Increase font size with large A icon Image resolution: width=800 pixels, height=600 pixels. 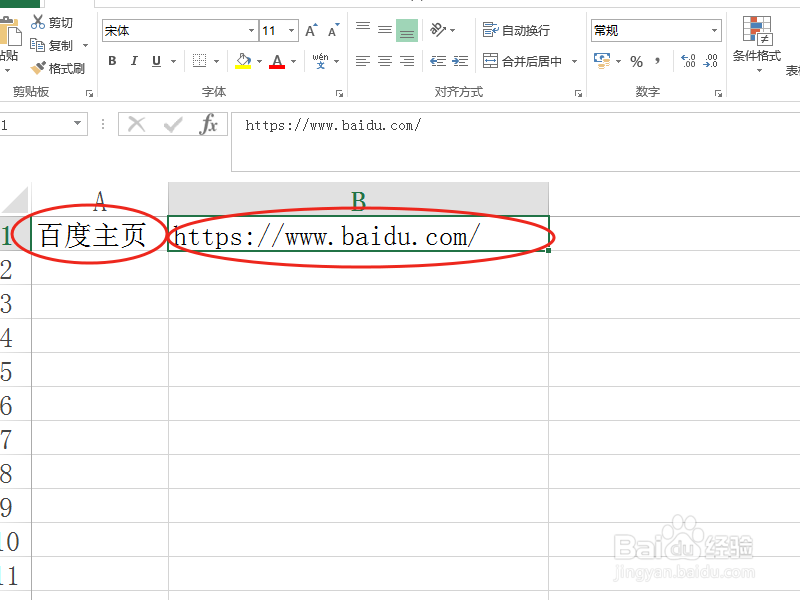[311, 31]
